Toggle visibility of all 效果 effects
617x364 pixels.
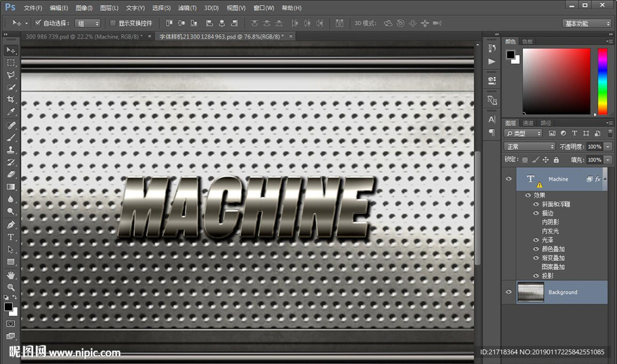[528, 195]
